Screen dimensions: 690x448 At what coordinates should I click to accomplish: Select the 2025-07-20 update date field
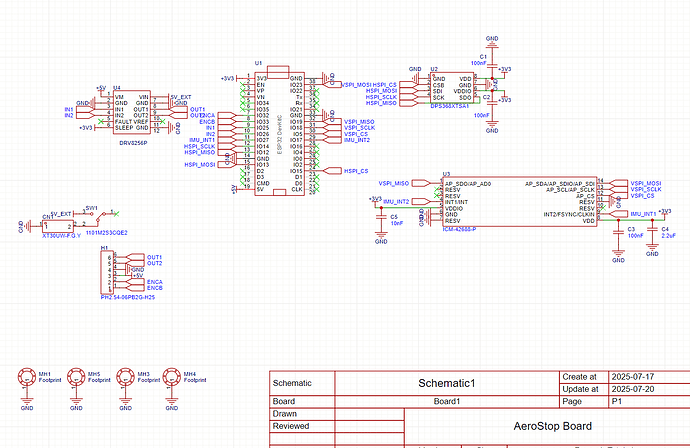click(x=630, y=387)
